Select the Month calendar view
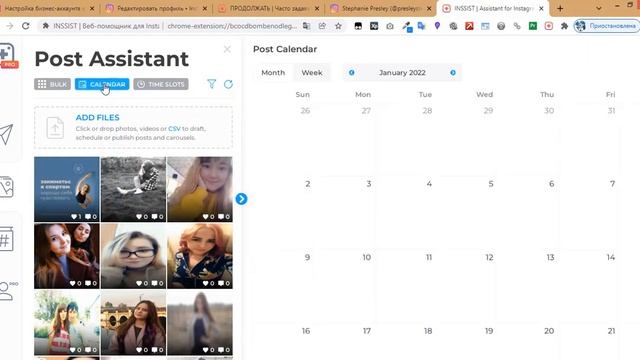 click(273, 73)
